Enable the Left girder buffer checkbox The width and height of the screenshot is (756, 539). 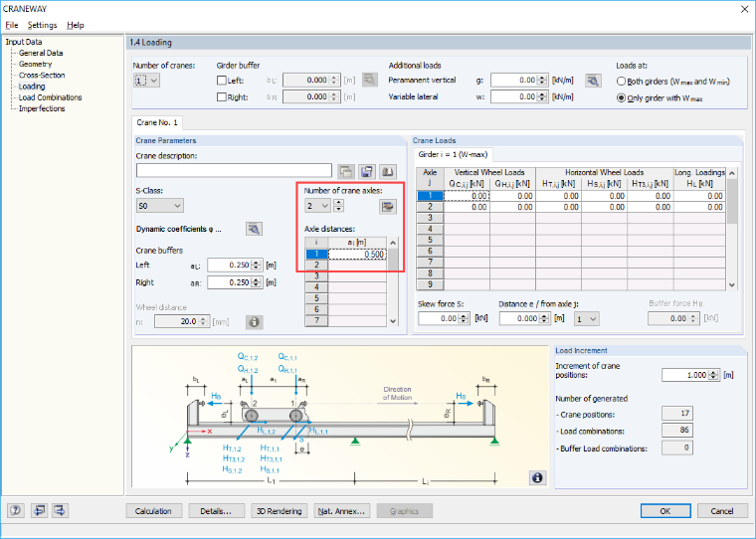222,81
